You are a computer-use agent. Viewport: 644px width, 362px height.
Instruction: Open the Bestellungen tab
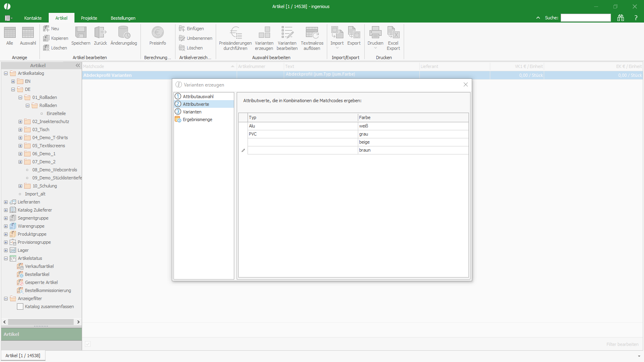[123, 18]
